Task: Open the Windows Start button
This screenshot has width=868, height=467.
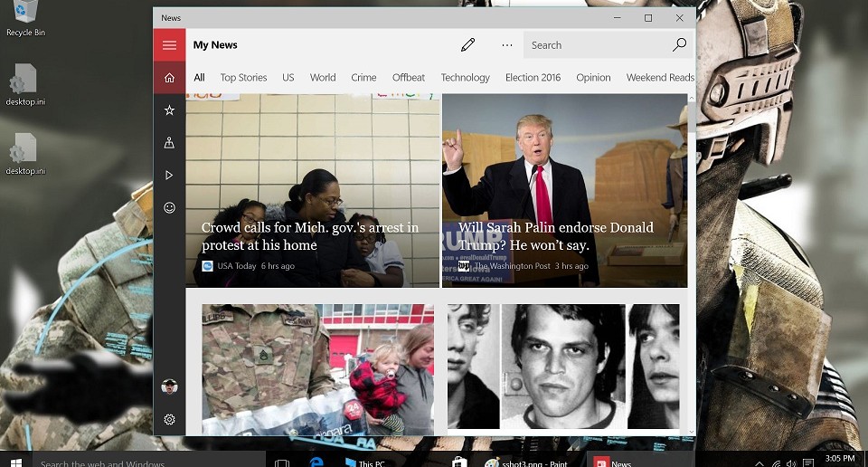Action: (x=15, y=462)
